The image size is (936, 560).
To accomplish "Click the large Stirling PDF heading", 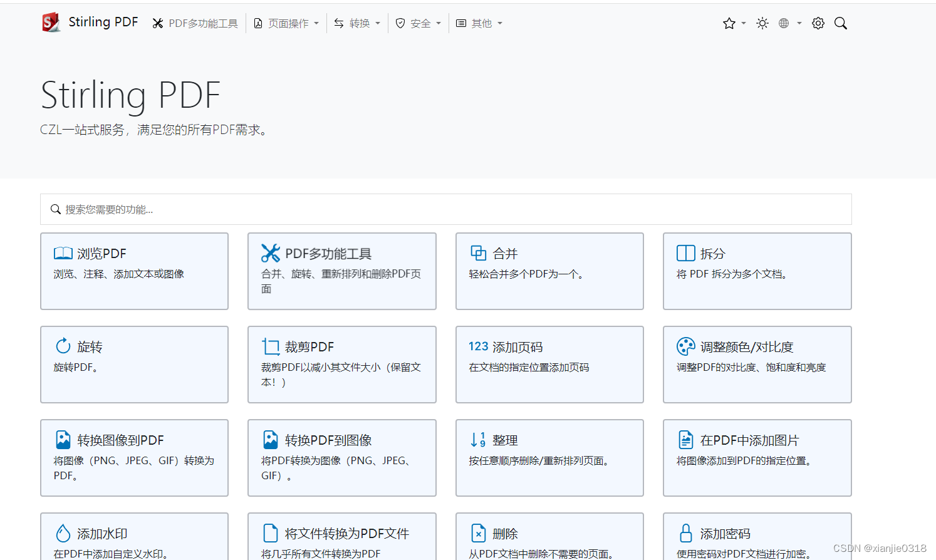I will 130,96.
